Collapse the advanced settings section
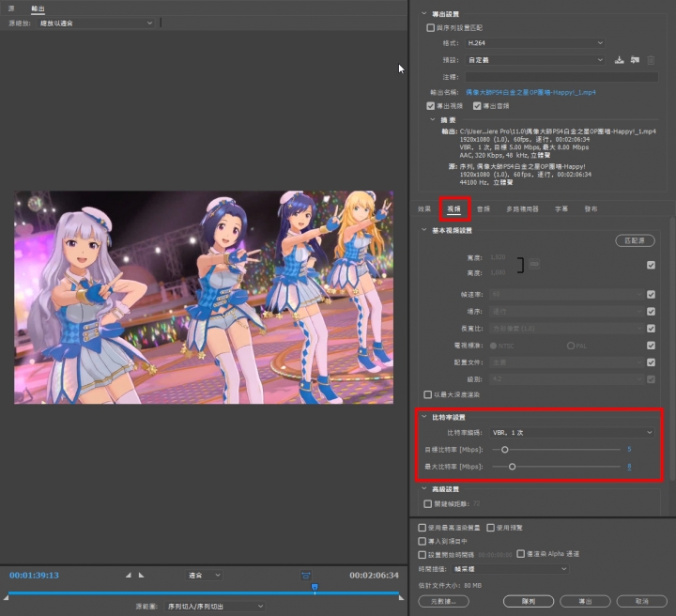676x616 pixels. [x=423, y=489]
